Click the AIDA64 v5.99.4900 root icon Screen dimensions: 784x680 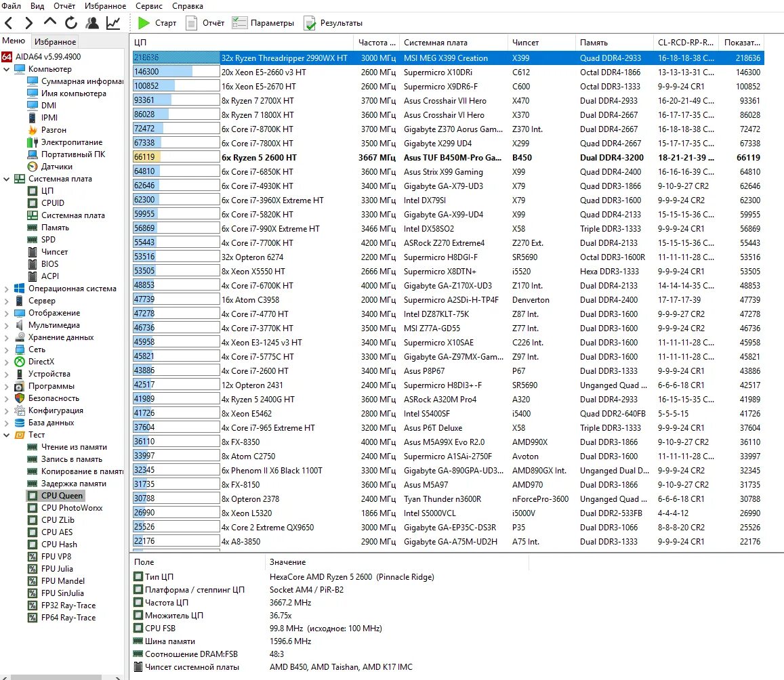click(x=7, y=57)
